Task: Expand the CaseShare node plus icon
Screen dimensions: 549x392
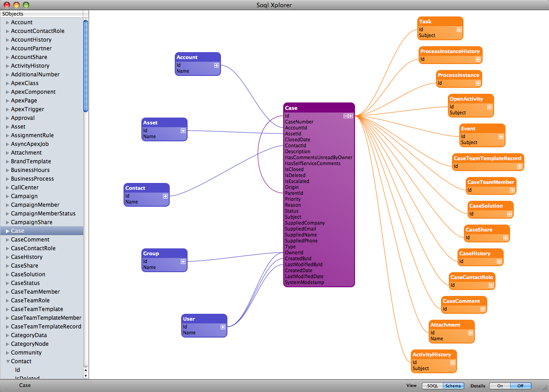Action: click(506, 238)
